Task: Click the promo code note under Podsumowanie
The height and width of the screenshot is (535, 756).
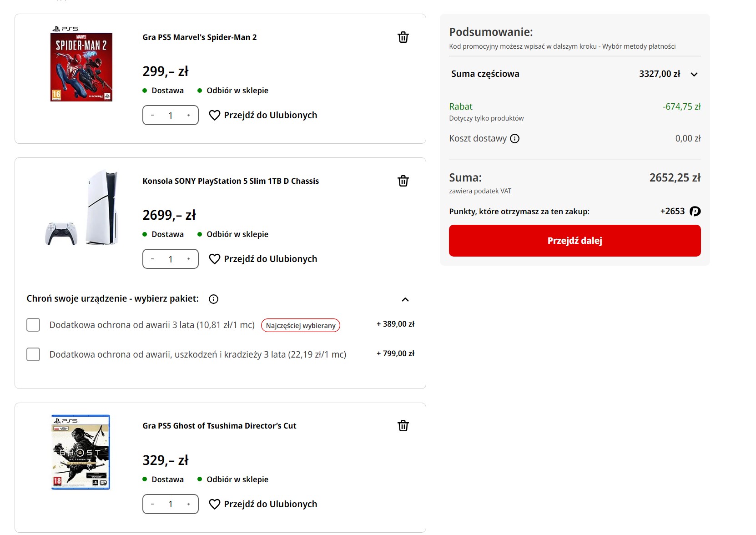Action: coord(562,46)
